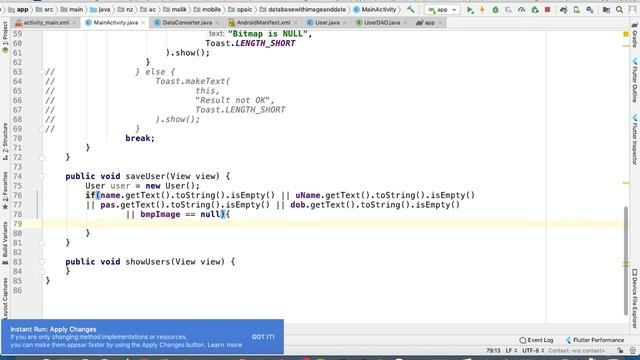Change the UTF-8 file encoding
This screenshot has width=640, height=360.
coord(533,351)
